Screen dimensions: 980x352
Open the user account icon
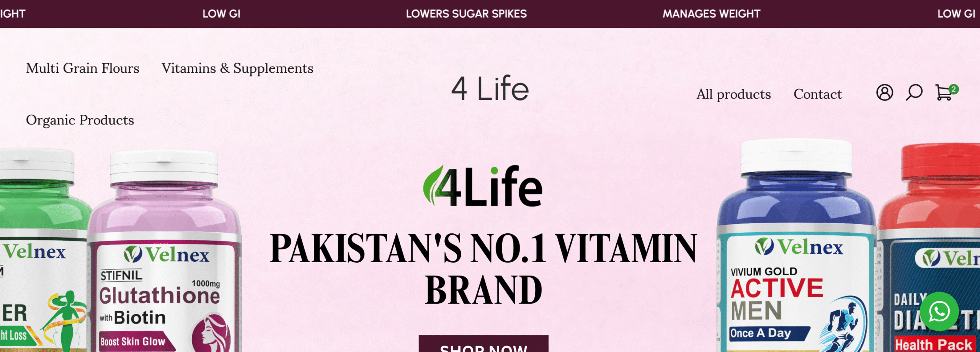coord(884,93)
